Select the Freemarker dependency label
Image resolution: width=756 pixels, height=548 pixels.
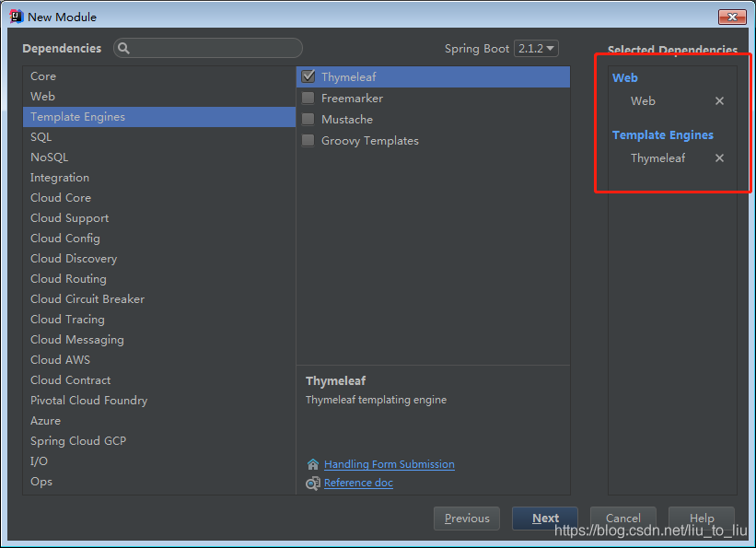coord(352,99)
